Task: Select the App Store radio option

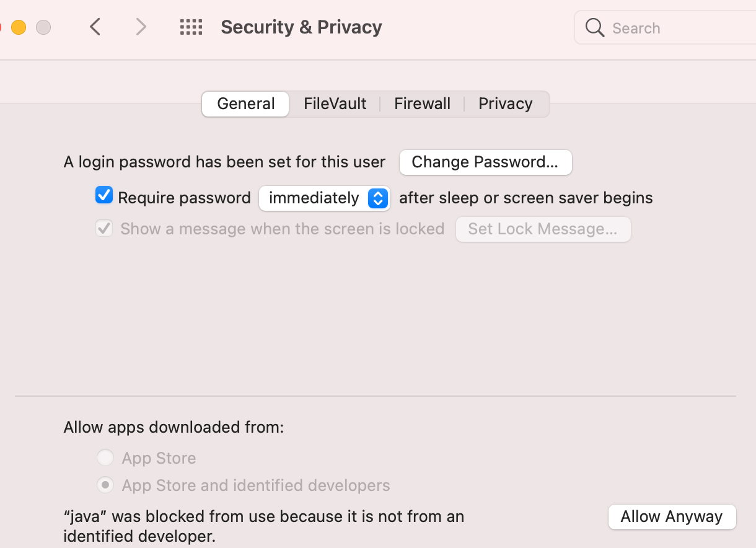Action: (x=105, y=458)
